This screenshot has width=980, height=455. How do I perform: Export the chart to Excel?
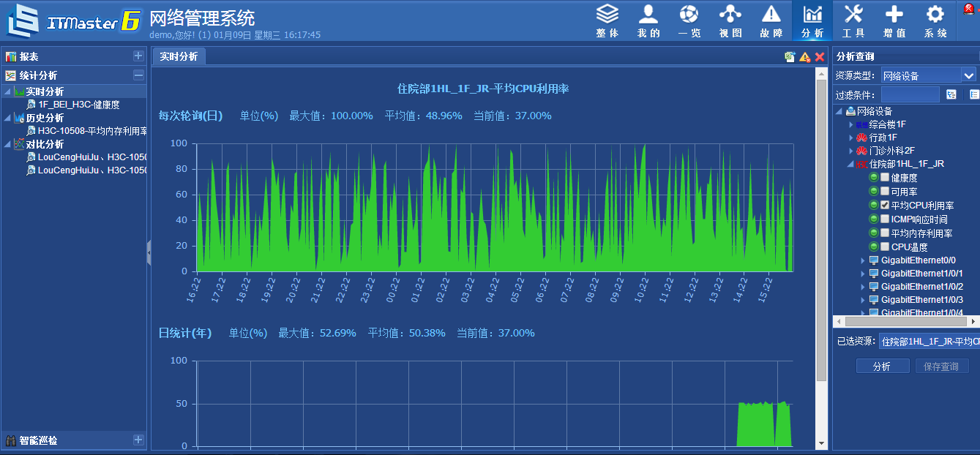pos(790,57)
